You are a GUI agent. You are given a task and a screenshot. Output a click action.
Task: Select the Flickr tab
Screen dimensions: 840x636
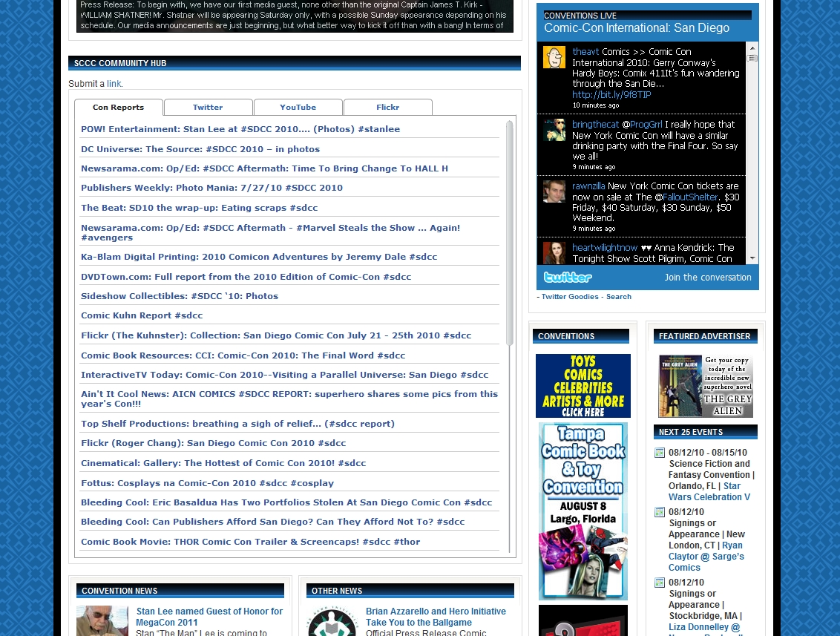pyautogui.click(x=387, y=108)
